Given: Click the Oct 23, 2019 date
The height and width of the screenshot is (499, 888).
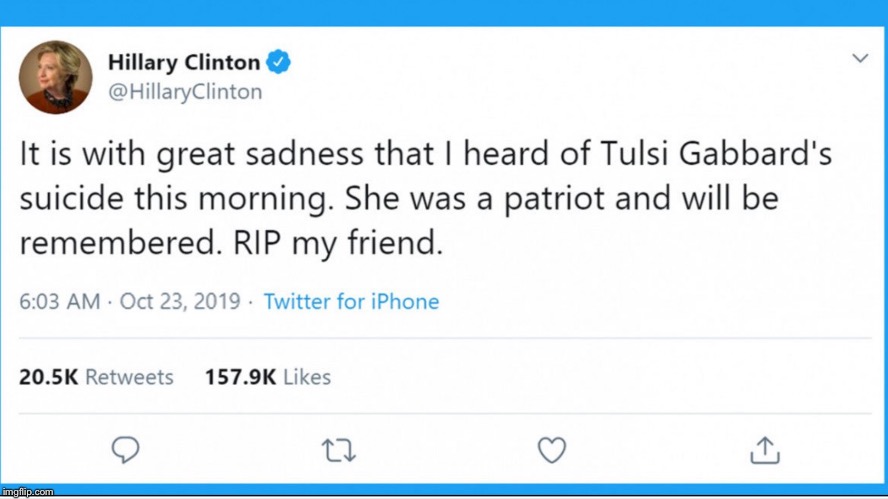Looking at the screenshot, I should click(180, 301).
